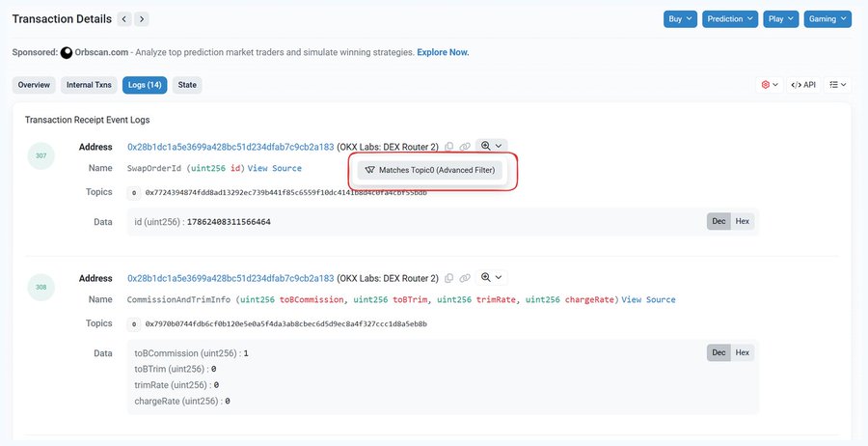Open the list view options dropdown
The height and width of the screenshot is (446, 868).
(837, 85)
